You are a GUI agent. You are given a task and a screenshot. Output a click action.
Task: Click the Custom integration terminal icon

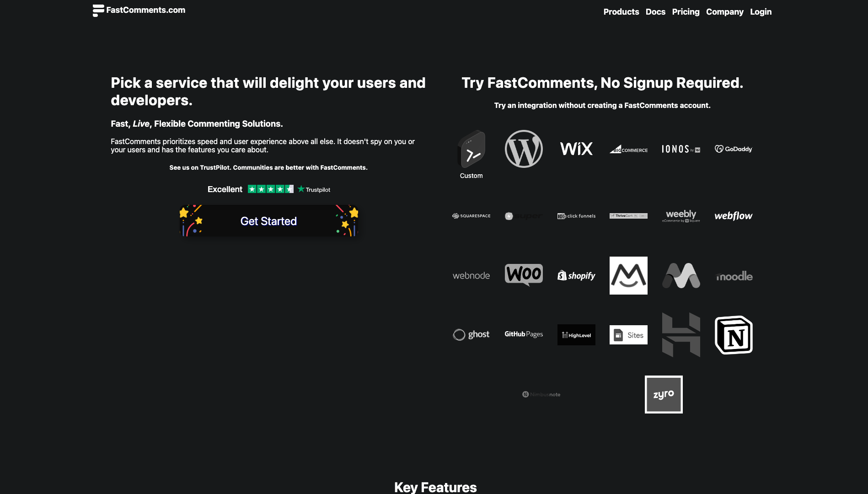click(x=472, y=150)
